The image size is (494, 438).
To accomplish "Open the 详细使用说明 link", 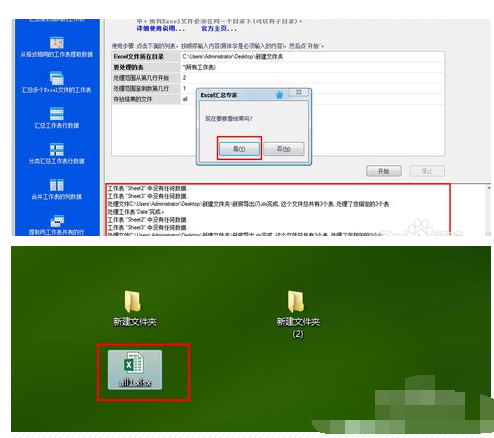I will pos(161,29).
